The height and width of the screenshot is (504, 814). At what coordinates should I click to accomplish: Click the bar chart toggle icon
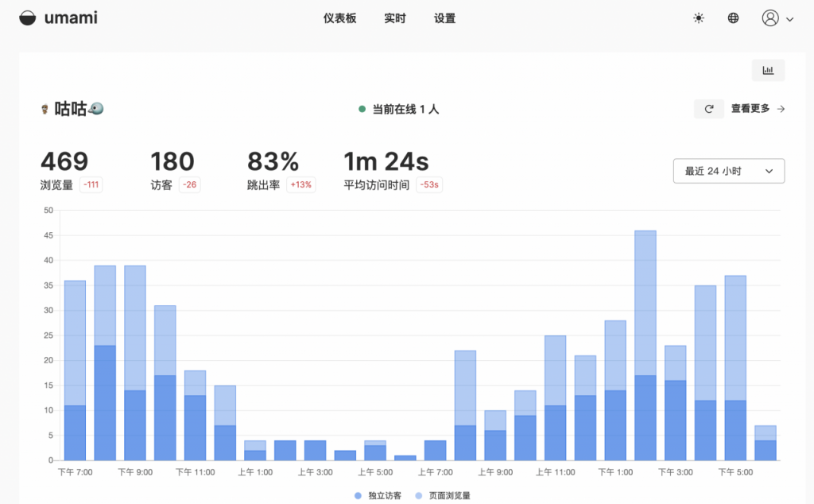coord(768,70)
